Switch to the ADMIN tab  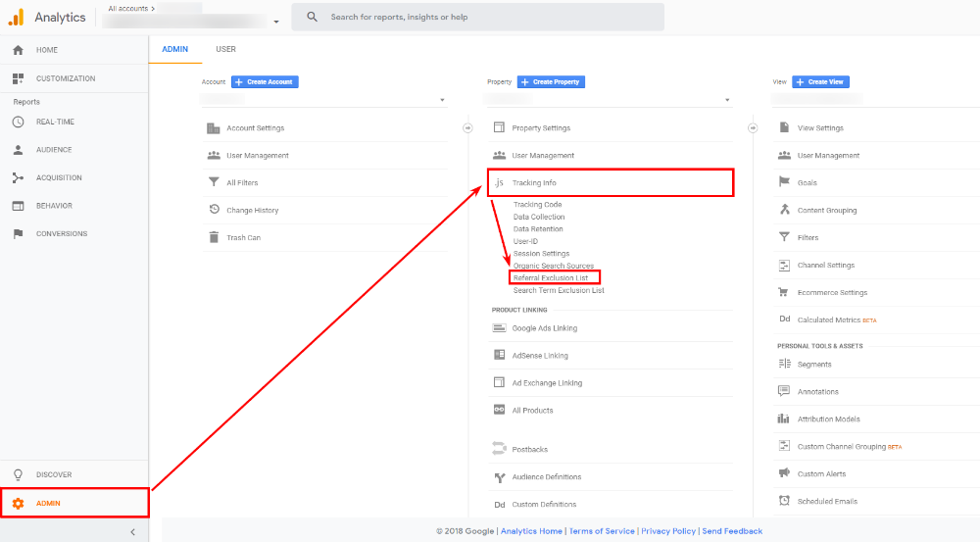click(x=175, y=49)
